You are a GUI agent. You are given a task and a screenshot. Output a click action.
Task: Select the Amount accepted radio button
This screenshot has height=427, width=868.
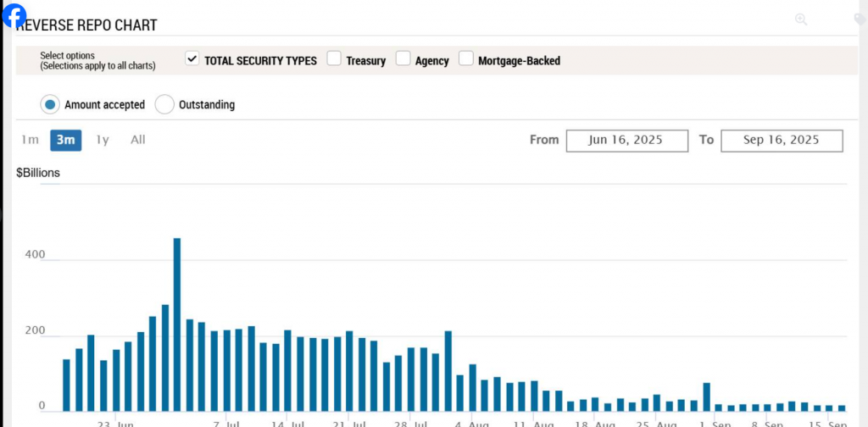click(51, 104)
